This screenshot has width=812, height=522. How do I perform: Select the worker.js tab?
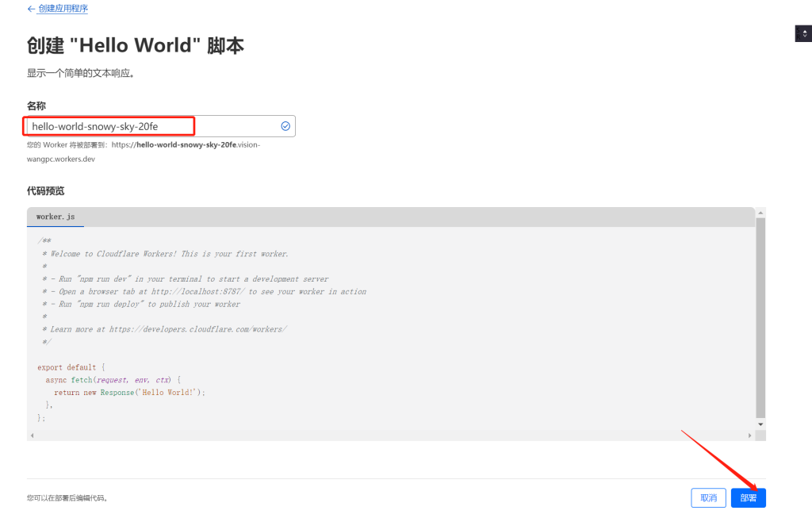click(x=56, y=217)
